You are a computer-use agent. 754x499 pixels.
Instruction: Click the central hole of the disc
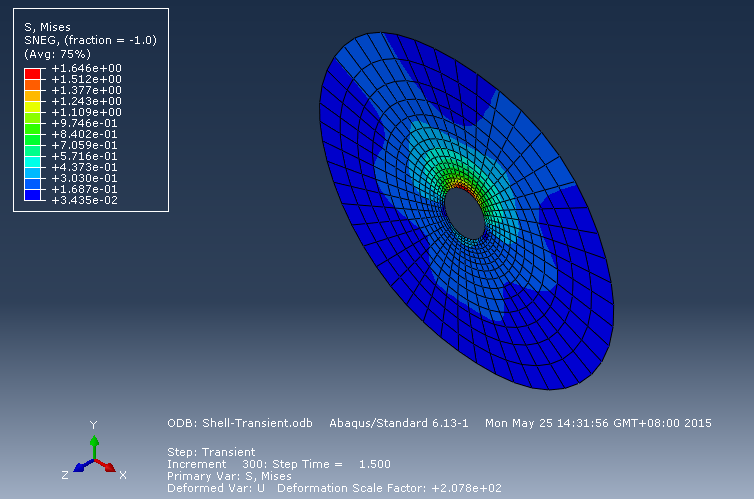click(x=465, y=213)
